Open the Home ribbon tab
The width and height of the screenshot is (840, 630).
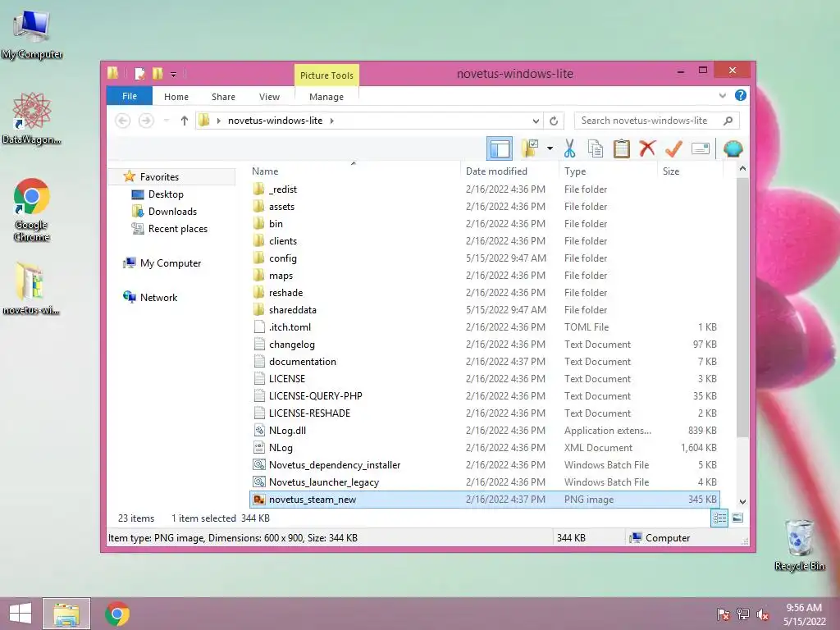tap(176, 97)
